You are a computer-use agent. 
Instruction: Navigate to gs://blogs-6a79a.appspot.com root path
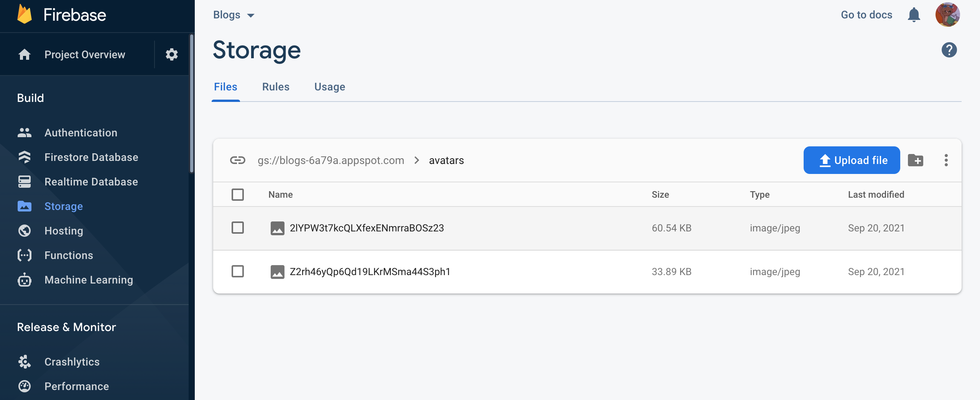tap(331, 160)
